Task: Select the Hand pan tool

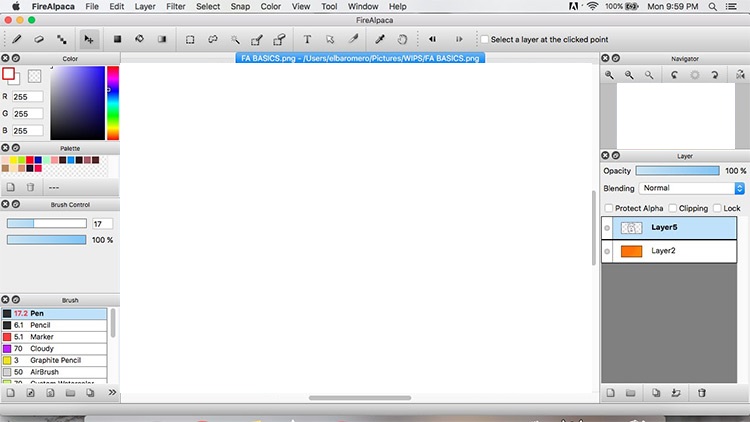Action: 402,40
